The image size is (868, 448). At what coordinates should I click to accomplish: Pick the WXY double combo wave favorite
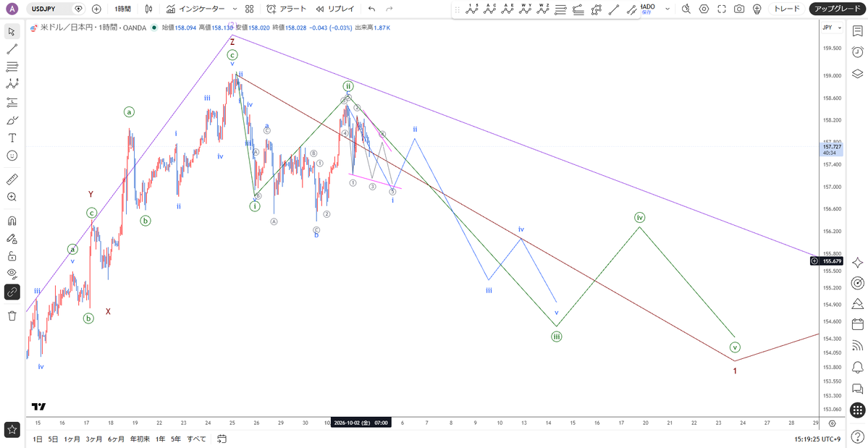tap(526, 9)
